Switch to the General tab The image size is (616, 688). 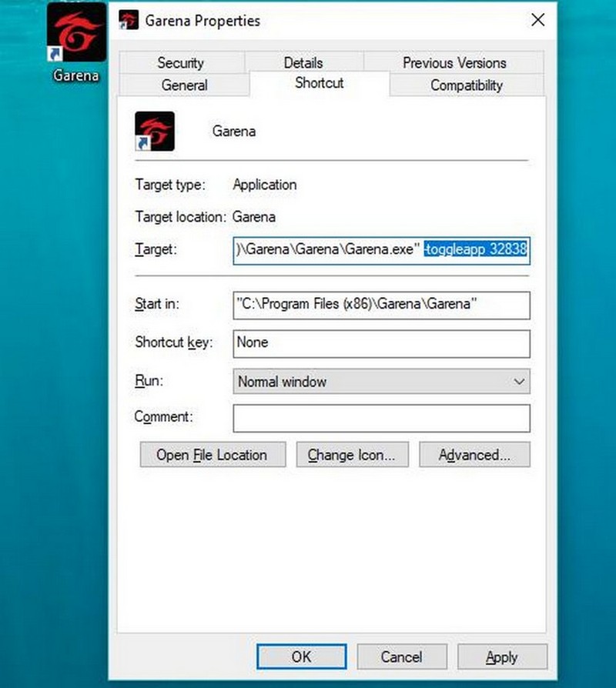click(x=184, y=85)
